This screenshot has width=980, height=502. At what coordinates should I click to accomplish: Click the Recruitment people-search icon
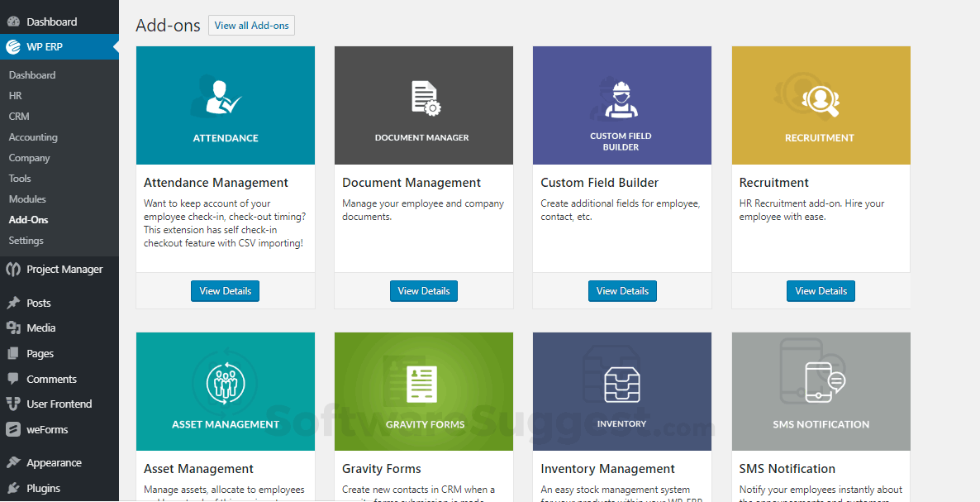[820, 99]
